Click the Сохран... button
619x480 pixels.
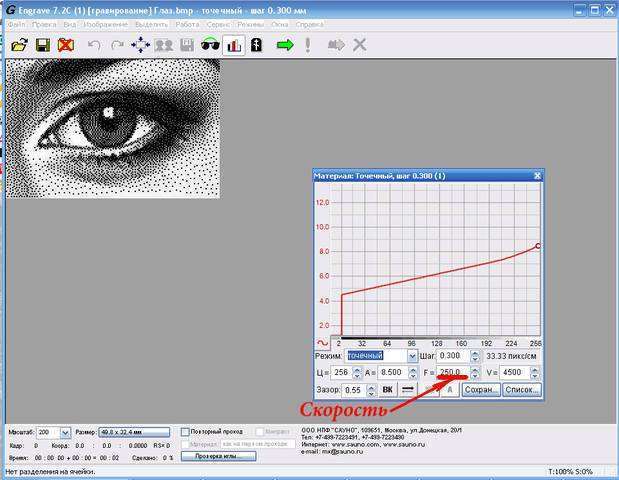(482, 389)
